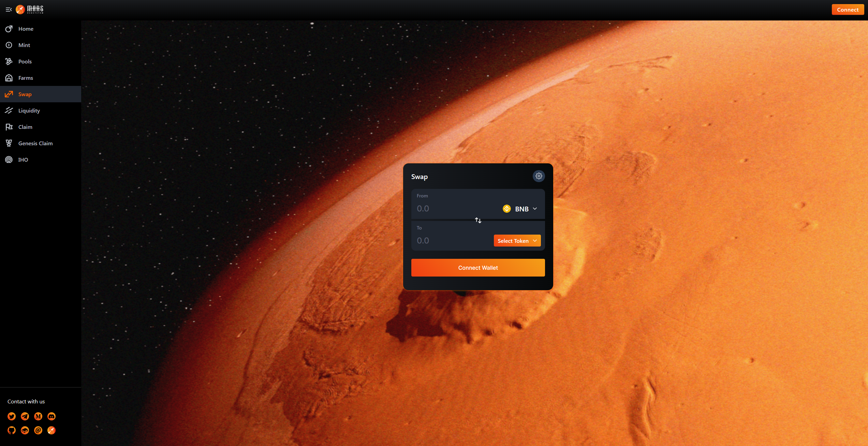The width and height of the screenshot is (868, 446).
Task: Open swap settings gear icon
Action: click(539, 176)
